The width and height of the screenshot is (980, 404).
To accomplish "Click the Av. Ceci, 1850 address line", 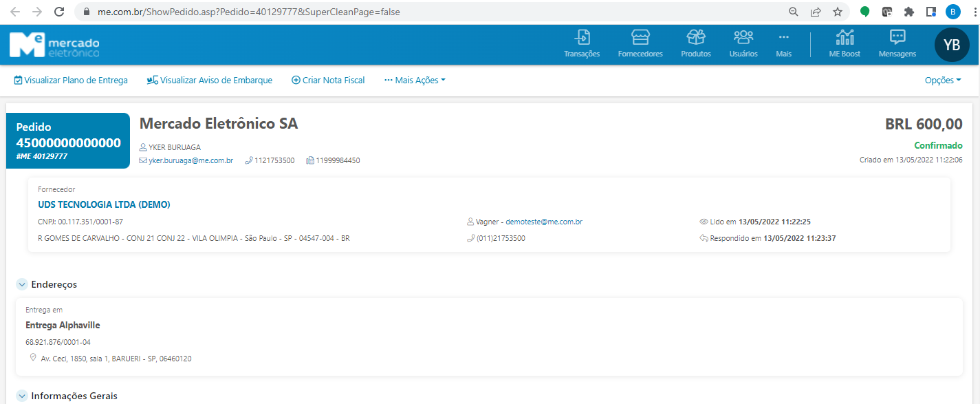I will [x=116, y=359].
